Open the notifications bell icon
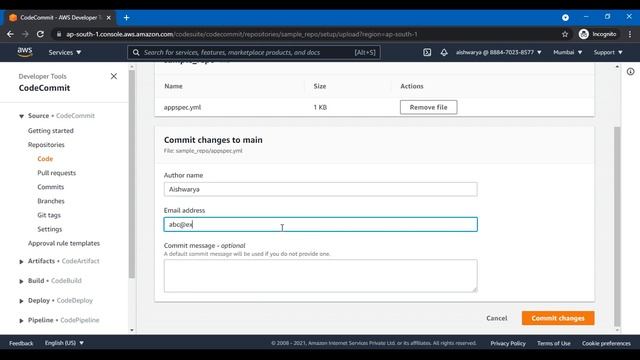640x360 pixels. coord(444,52)
